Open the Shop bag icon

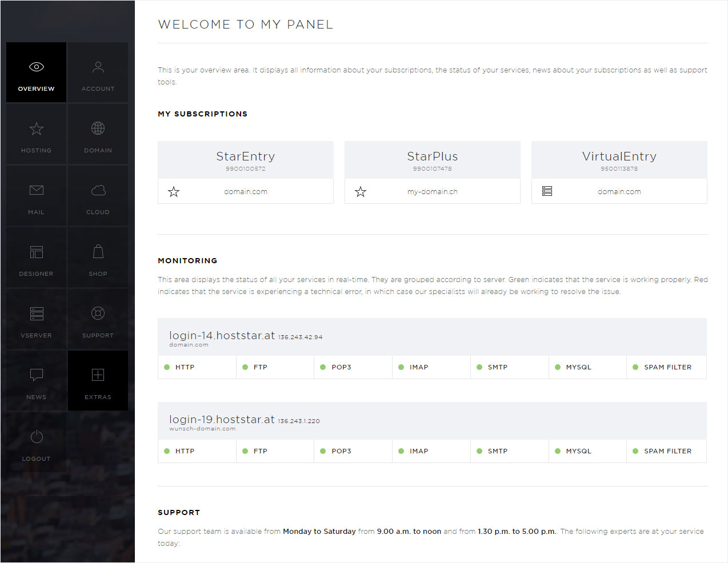click(x=98, y=251)
